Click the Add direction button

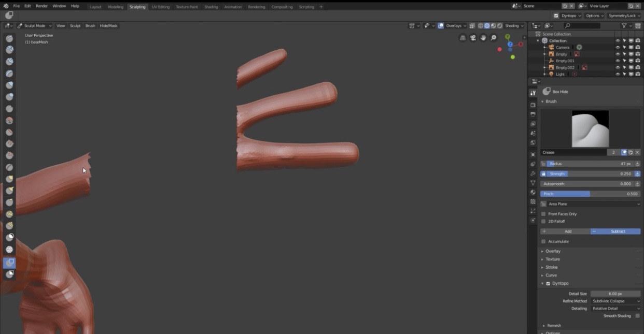click(x=565, y=231)
